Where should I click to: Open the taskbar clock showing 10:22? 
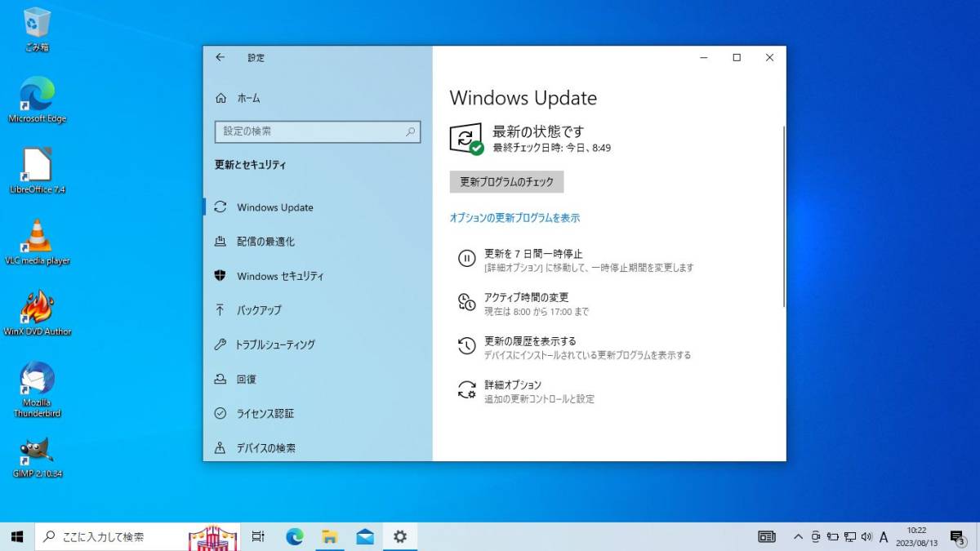[x=916, y=536]
